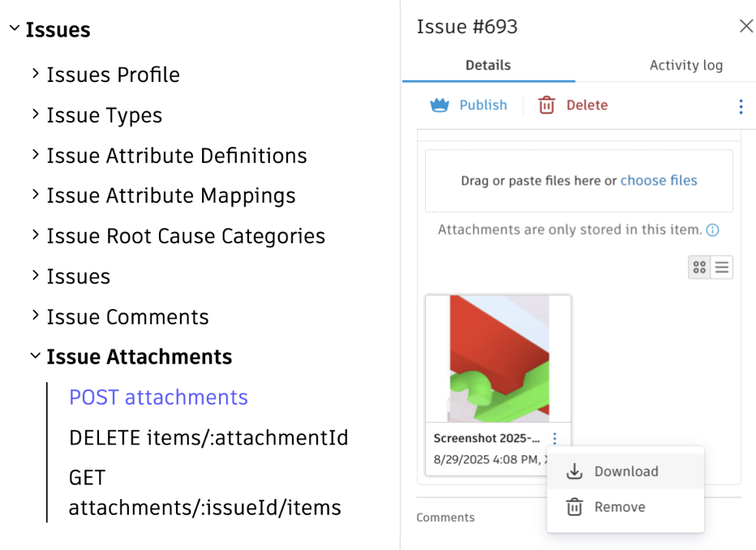Open the three-dot overflow menu at top right
Image resolution: width=756 pixels, height=550 pixels.
(x=741, y=106)
